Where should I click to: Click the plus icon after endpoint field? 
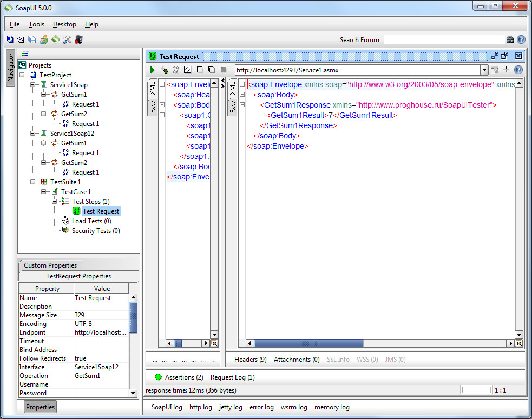[x=507, y=70]
